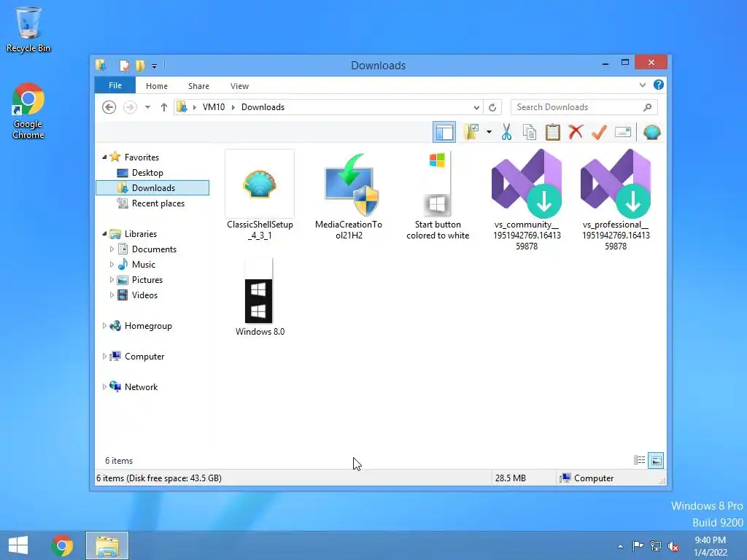
Task: Click the Up one level arrow
Action: coord(164,107)
